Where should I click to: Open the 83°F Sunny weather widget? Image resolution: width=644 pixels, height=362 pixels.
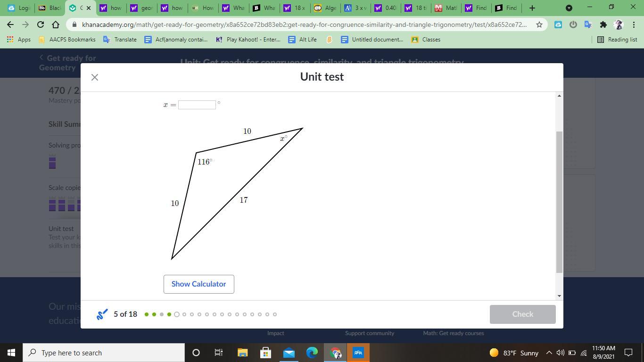click(x=514, y=353)
